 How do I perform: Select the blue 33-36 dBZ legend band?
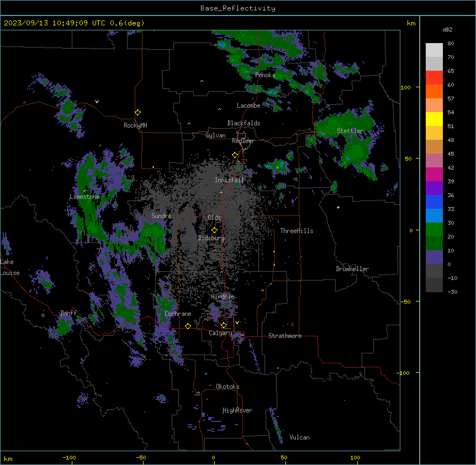[x=434, y=202]
